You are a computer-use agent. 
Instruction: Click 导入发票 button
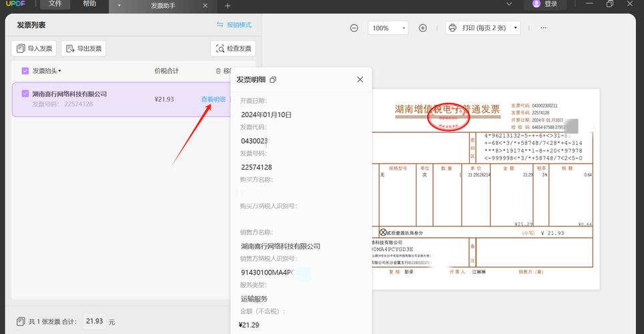click(x=34, y=49)
